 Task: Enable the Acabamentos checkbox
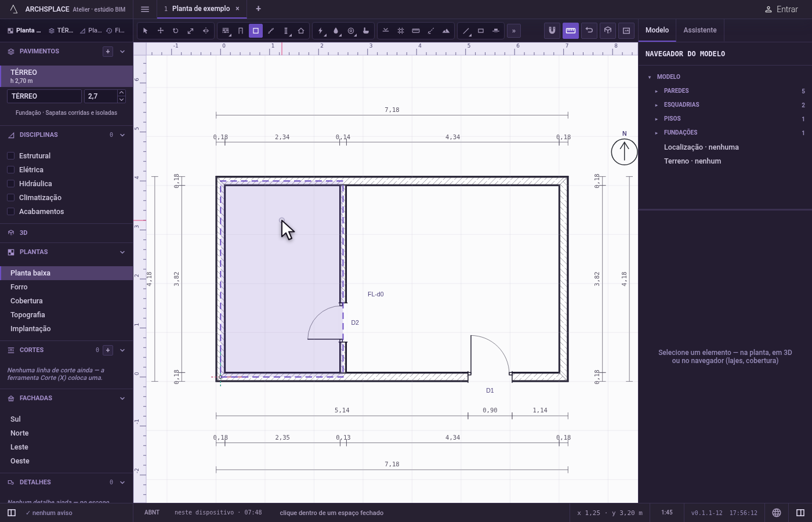point(10,212)
